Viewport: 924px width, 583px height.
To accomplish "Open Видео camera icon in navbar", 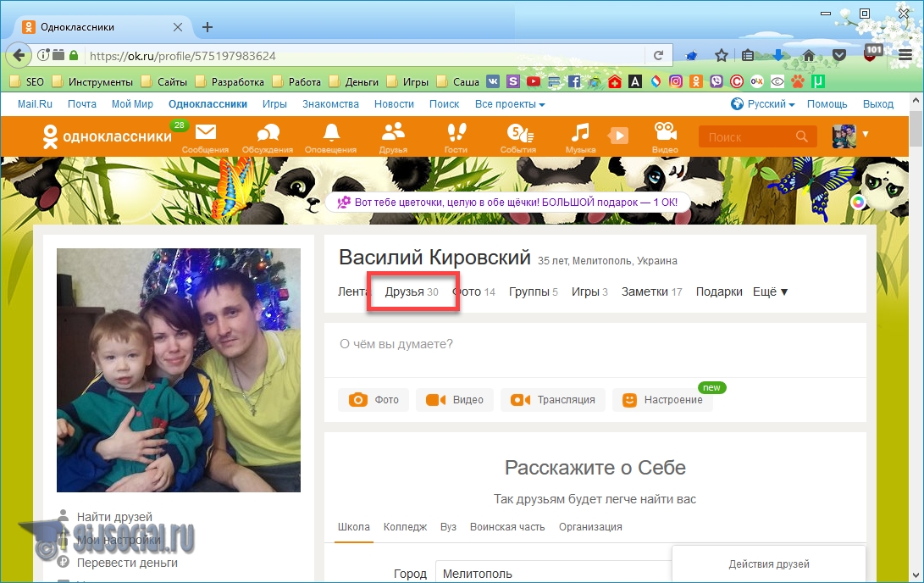I will click(665, 134).
